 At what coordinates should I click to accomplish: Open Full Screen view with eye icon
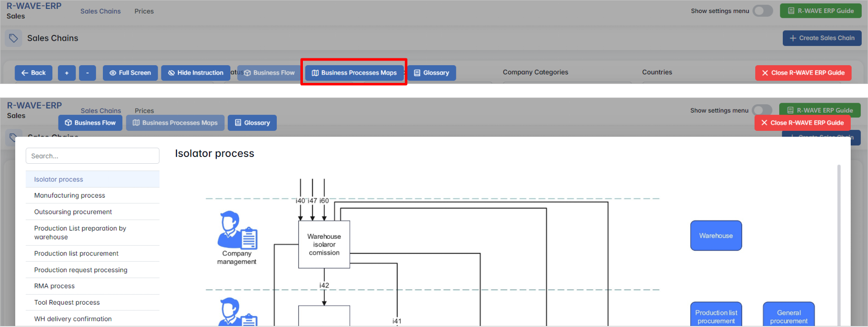[x=130, y=73]
